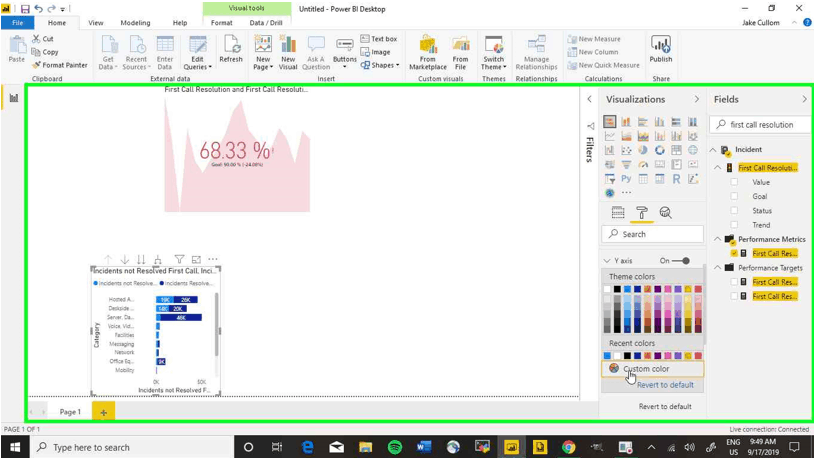Select the Line chart visualization icon
The image size is (815, 458).
click(x=610, y=136)
